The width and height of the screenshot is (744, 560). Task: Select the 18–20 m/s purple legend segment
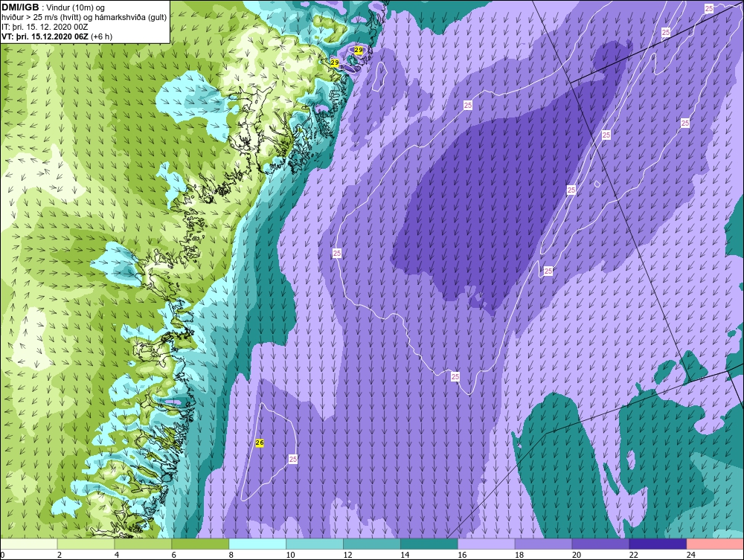(x=543, y=544)
